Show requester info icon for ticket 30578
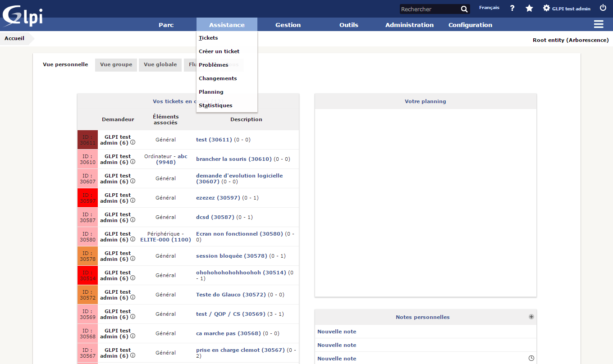Image resolution: width=613 pixels, height=364 pixels. point(133,259)
